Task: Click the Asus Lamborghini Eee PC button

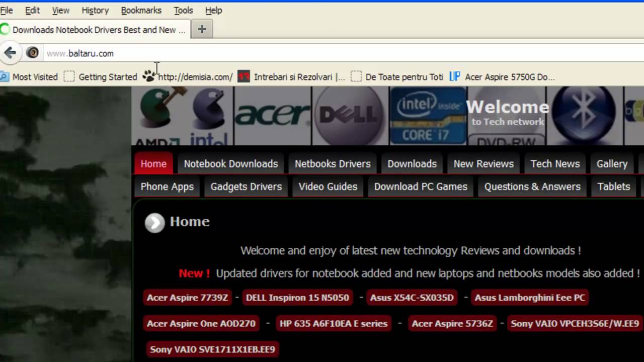Action: pyautogui.click(x=530, y=298)
